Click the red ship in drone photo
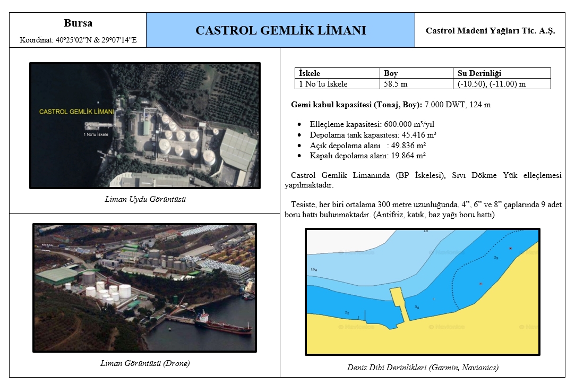The image size is (575, 392). coord(222,323)
